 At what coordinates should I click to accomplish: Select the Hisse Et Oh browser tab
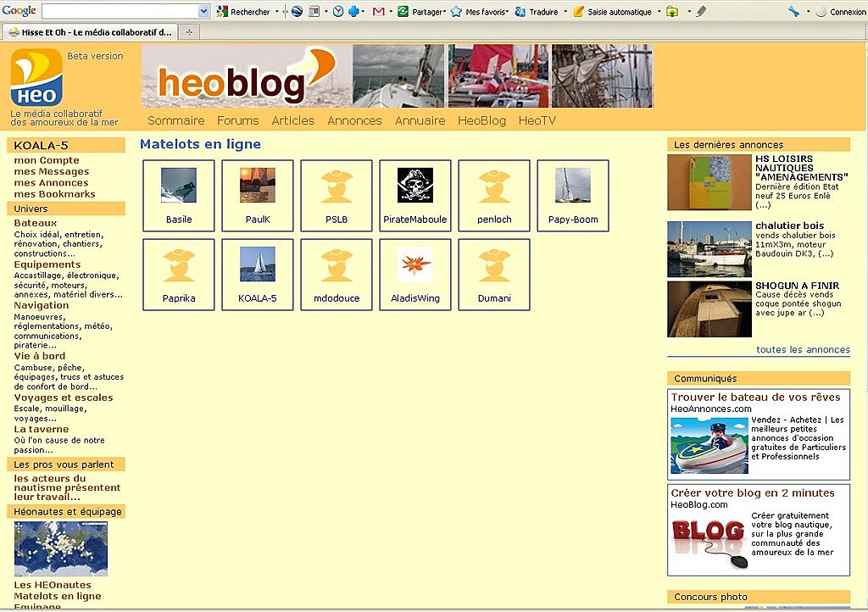(x=91, y=32)
